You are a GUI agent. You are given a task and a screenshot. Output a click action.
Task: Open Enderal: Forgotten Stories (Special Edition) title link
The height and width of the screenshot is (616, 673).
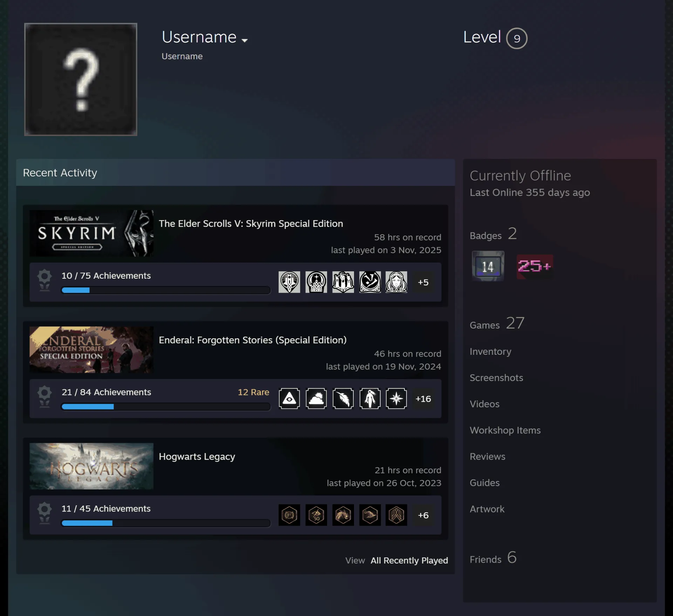pos(253,340)
